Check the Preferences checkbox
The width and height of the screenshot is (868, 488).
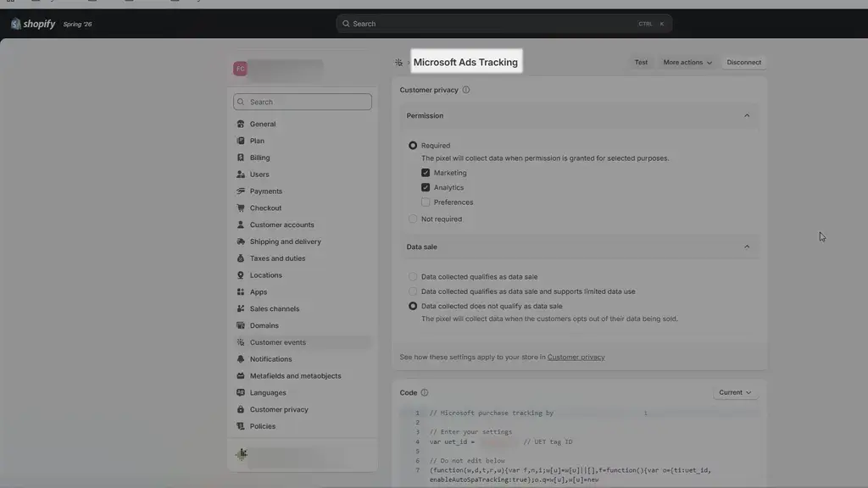point(426,202)
